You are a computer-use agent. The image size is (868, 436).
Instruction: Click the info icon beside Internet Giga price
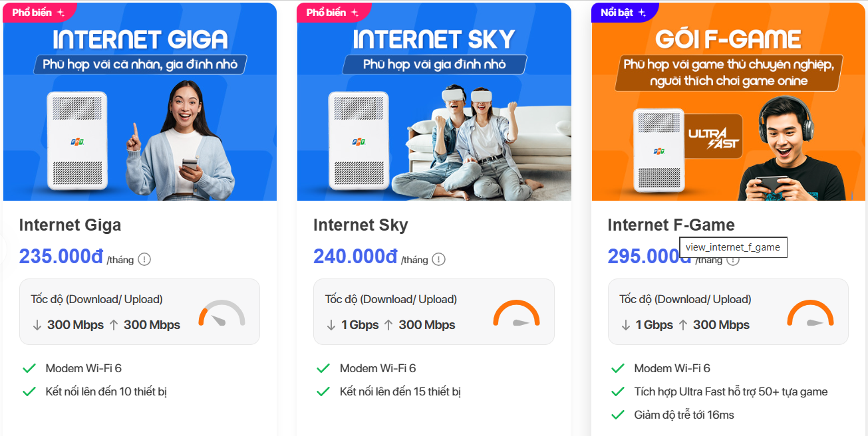click(144, 259)
